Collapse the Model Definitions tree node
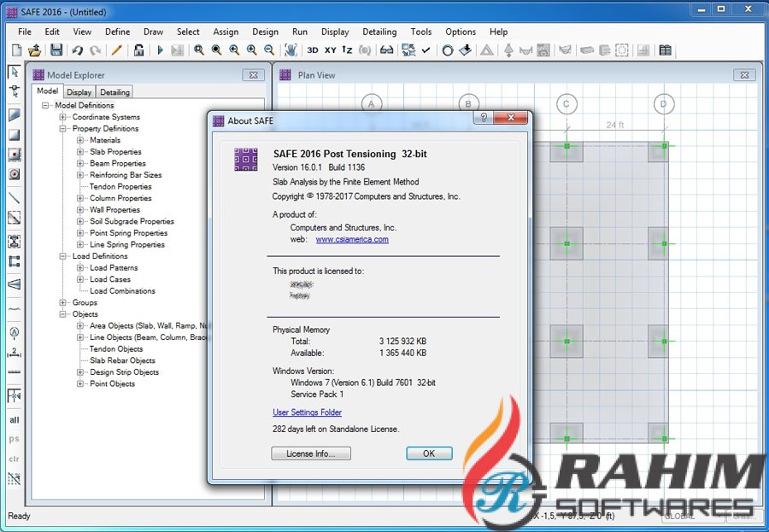This screenshot has width=769, height=532. [x=45, y=105]
